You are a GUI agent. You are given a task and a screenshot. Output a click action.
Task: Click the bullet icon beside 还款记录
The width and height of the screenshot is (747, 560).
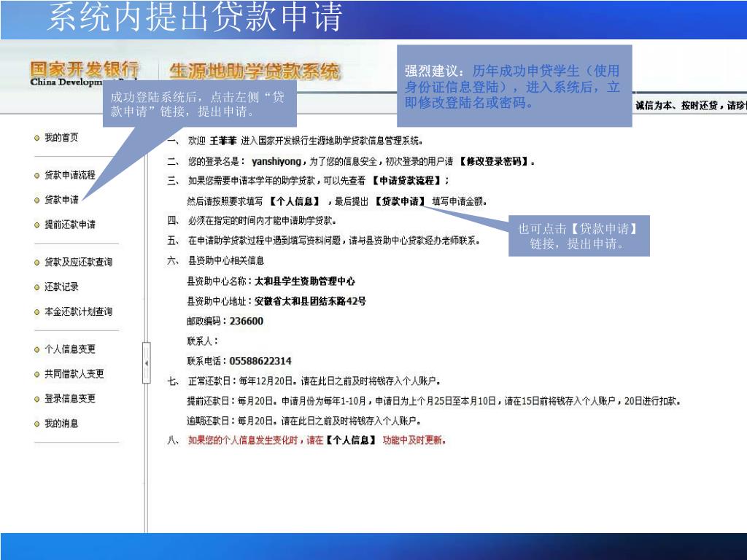coord(36,287)
